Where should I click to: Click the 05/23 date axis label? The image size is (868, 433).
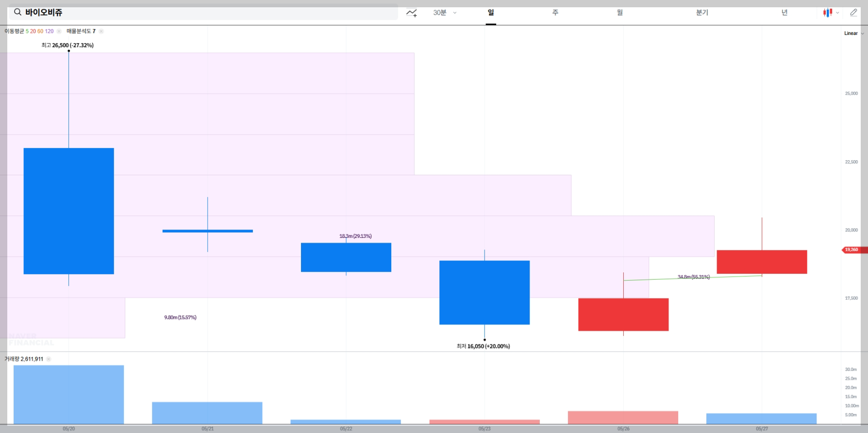coord(484,429)
